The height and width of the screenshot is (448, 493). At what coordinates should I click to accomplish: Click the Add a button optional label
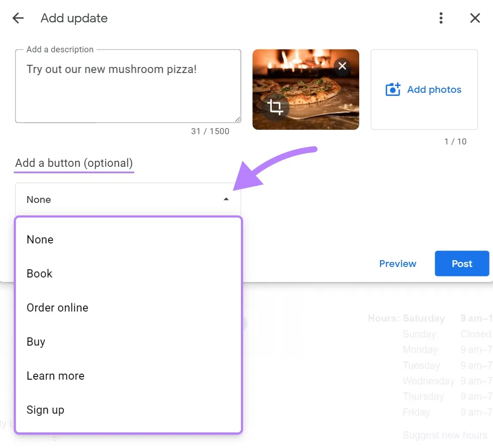pyautogui.click(x=74, y=163)
